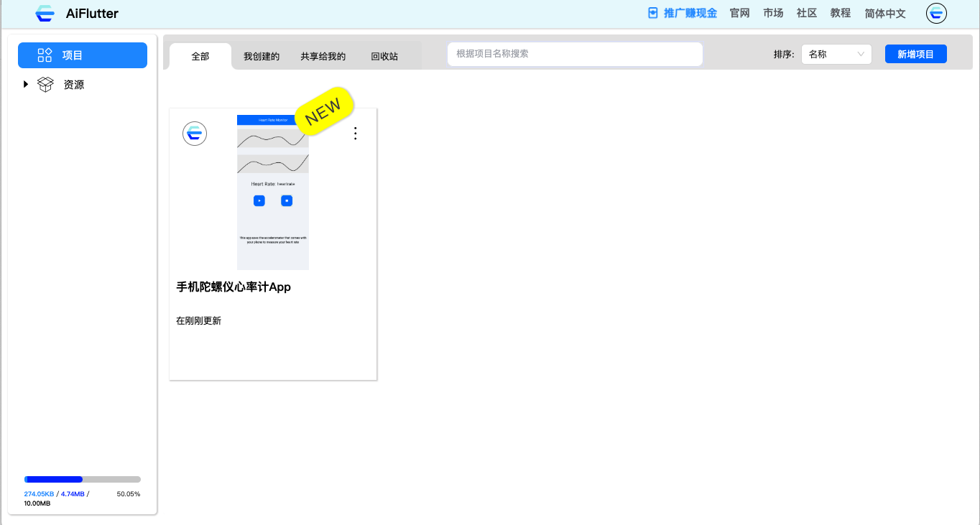This screenshot has height=525, width=980.
Task: Open the heart rate app preview thumbnail
Action: click(x=273, y=192)
